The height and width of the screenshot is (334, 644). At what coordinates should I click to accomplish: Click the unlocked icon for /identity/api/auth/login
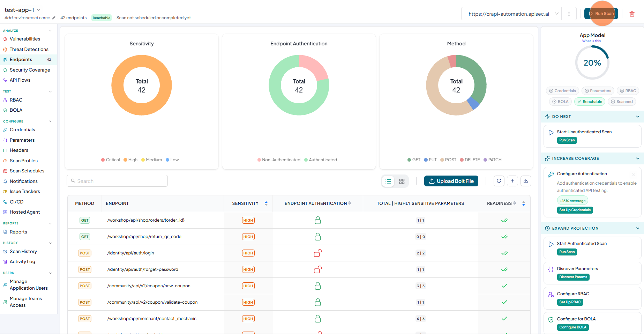(x=318, y=253)
